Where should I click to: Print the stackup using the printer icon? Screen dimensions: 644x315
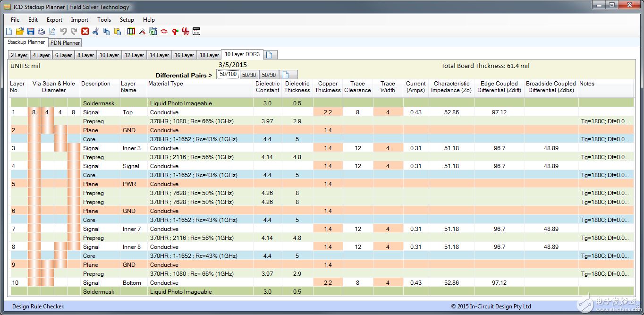pos(42,32)
